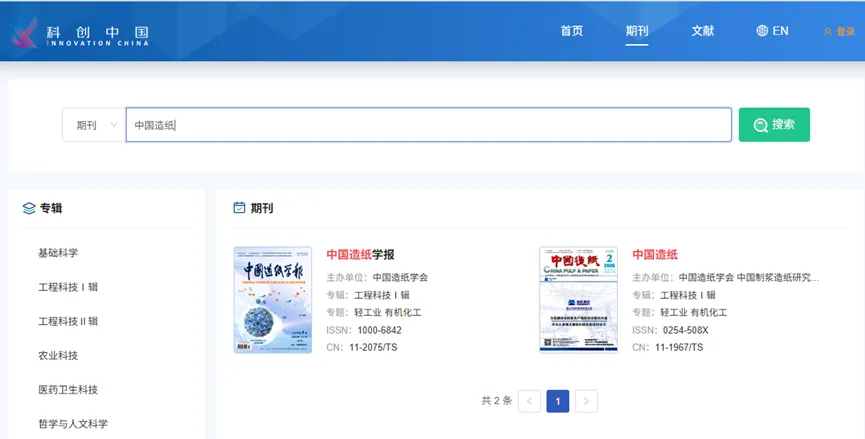Filter by 工程科技 I 辑 in sidebar
The width and height of the screenshot is (865, 439).
[x=68, y=287]
